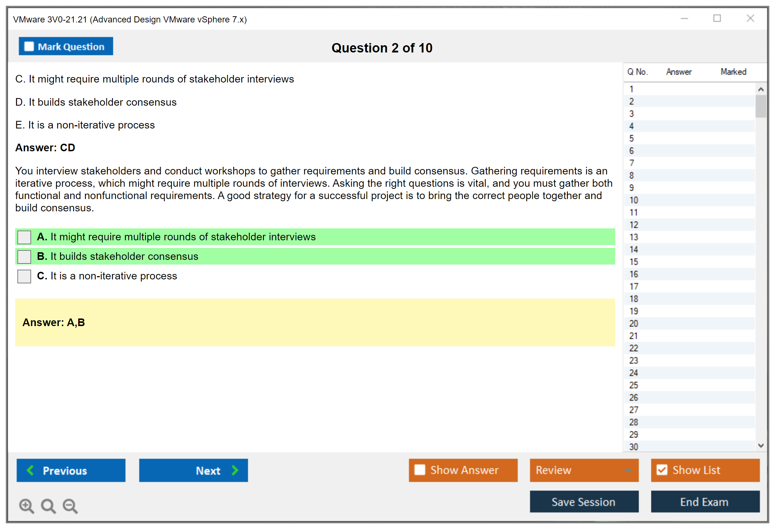Check option B builds stakeholder consensus

pyautogui.click(x=24, y=257)
